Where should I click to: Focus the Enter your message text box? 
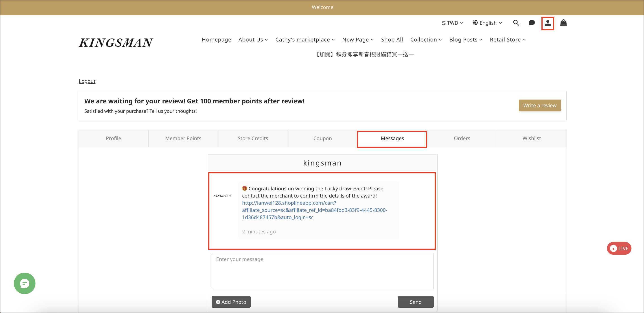coord(322,271)
